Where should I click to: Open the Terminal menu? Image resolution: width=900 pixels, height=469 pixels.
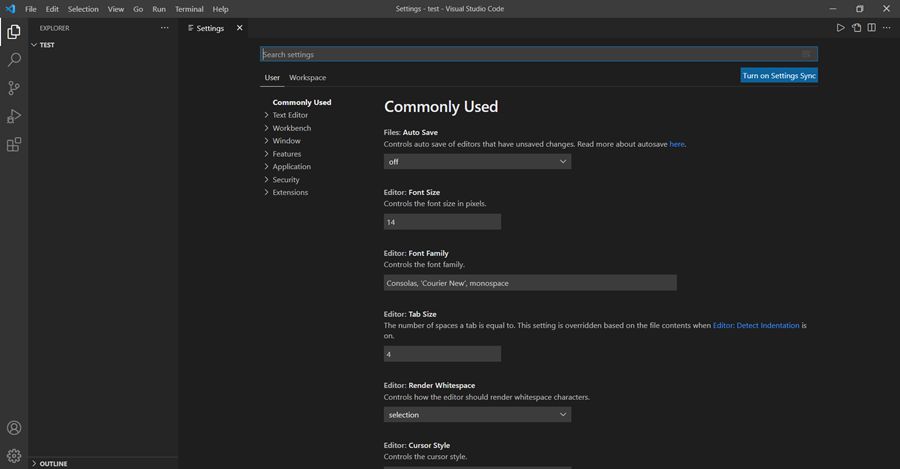coord(189,9)
